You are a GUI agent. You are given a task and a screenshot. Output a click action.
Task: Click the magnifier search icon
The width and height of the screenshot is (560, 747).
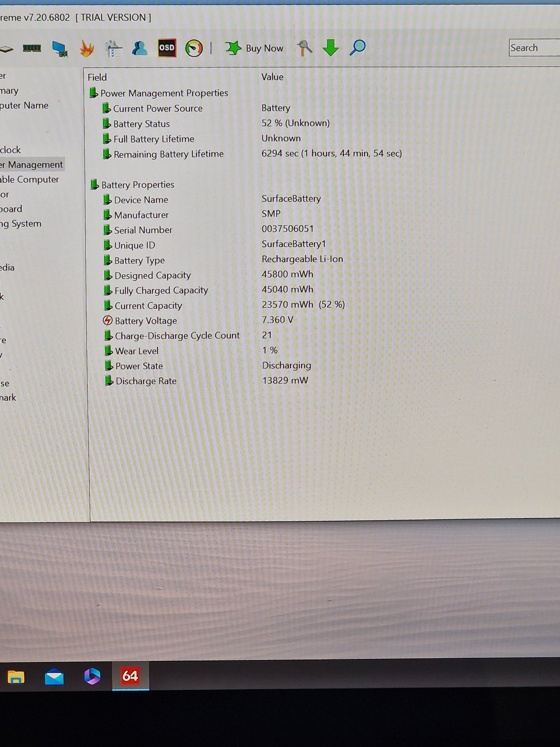(357, 47)
